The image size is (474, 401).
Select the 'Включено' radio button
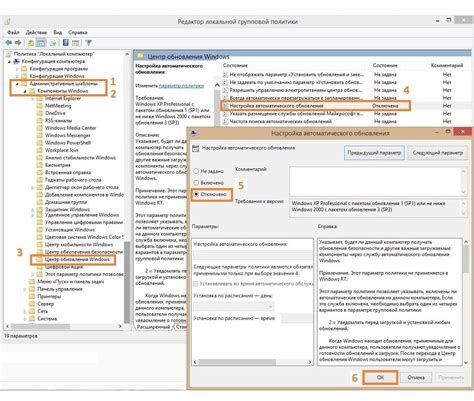coord(196,183)
